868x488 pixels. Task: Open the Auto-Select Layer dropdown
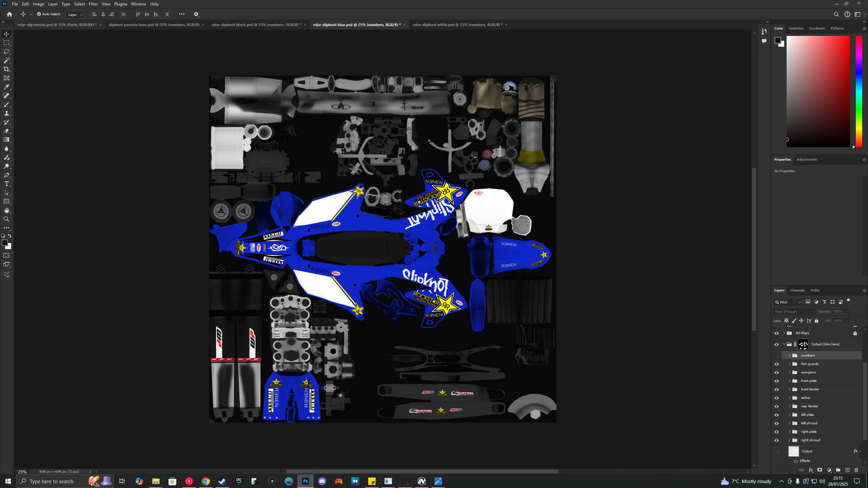click(x=74, y=14)
